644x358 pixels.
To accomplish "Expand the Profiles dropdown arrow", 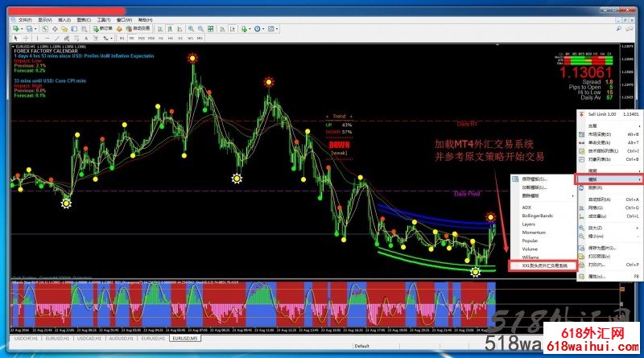I will coord(35,29).
